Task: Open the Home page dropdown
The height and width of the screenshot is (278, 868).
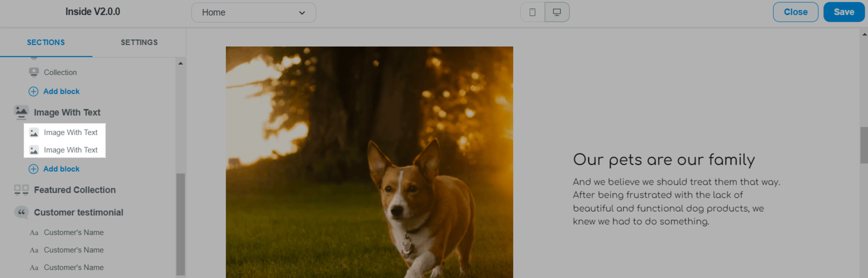Action: (254, 12)
